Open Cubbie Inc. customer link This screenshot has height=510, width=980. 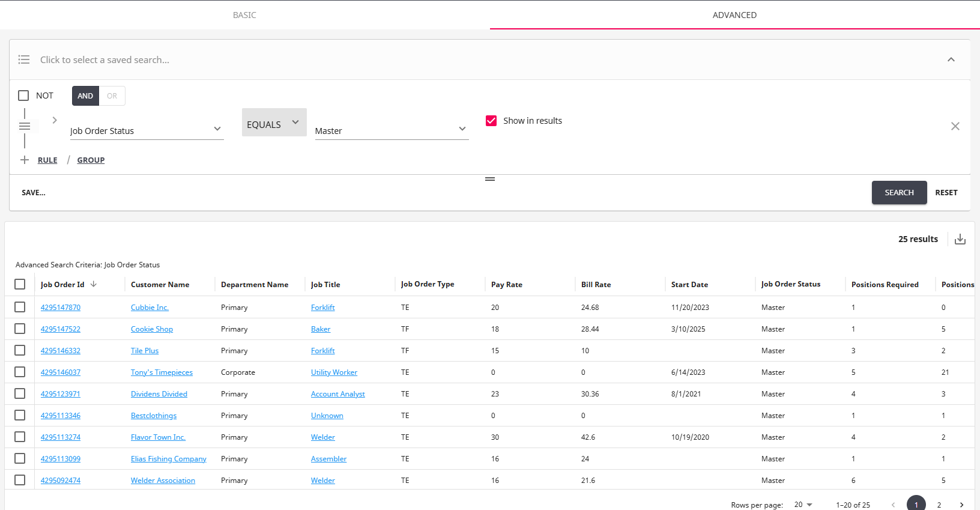[150, 308]
